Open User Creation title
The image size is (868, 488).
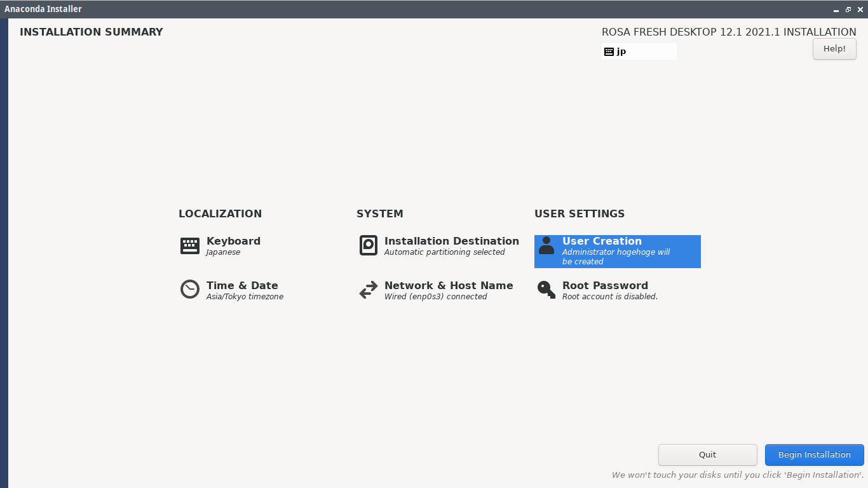pyautogui.click(x=602, y=241)
